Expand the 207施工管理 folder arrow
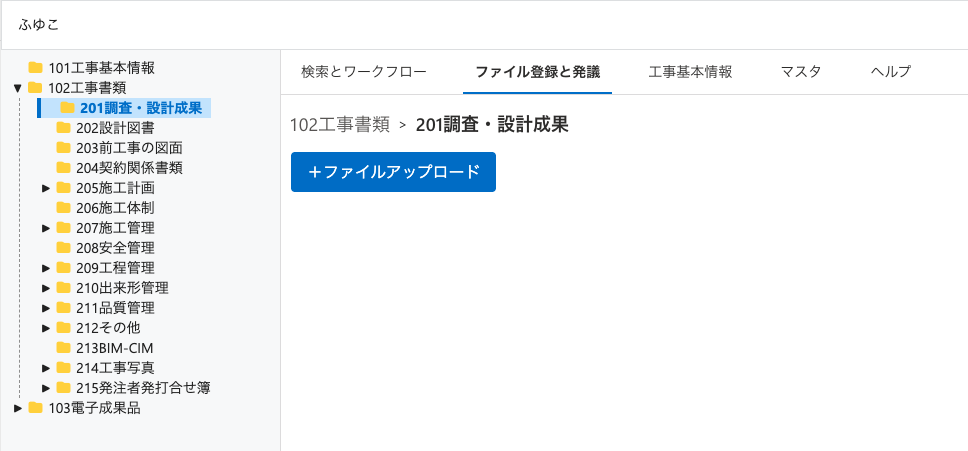The height and width of the screenshot is (451, 968). click(x=46, y=228)
